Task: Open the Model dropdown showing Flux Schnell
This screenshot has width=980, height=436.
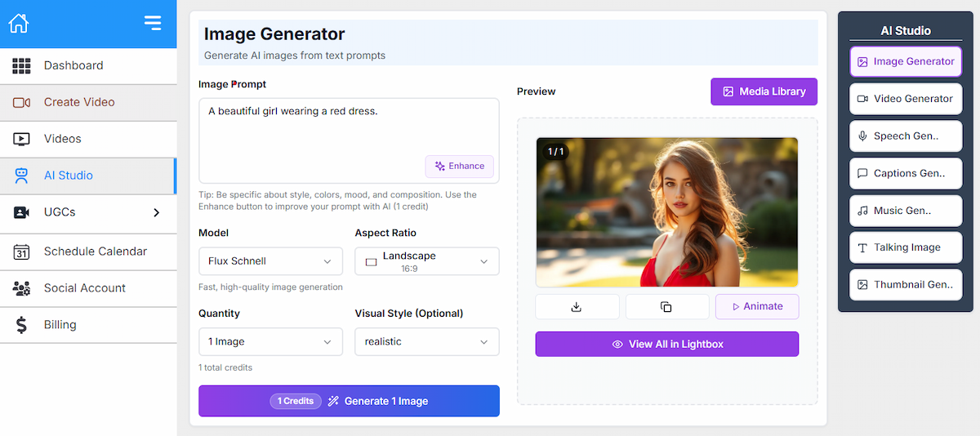Action: pyautogui.click(x=270, y=261)
